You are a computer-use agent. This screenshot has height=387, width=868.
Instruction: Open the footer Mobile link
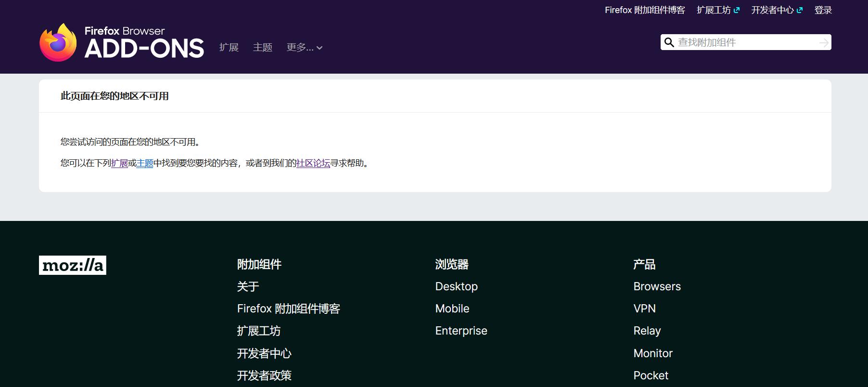pos(452,309)
